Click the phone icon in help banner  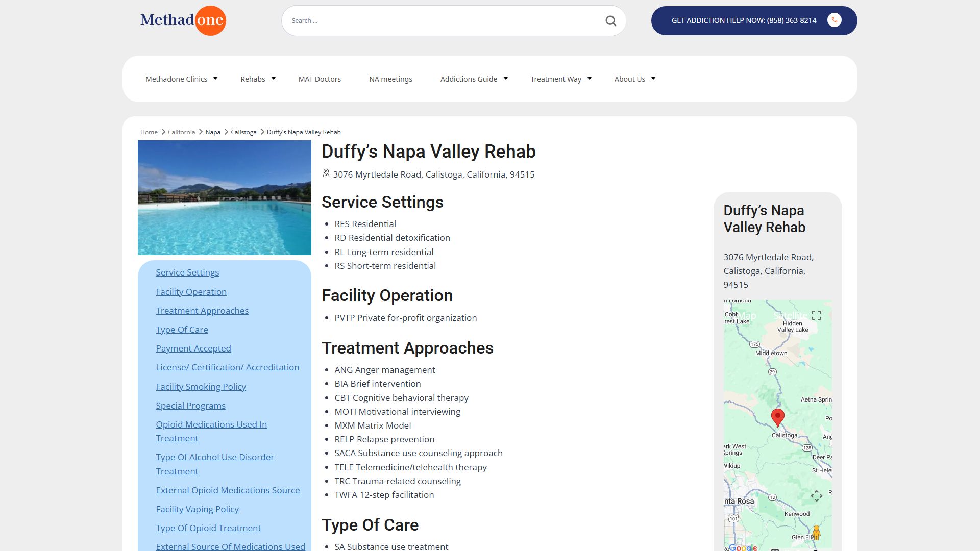834,20
